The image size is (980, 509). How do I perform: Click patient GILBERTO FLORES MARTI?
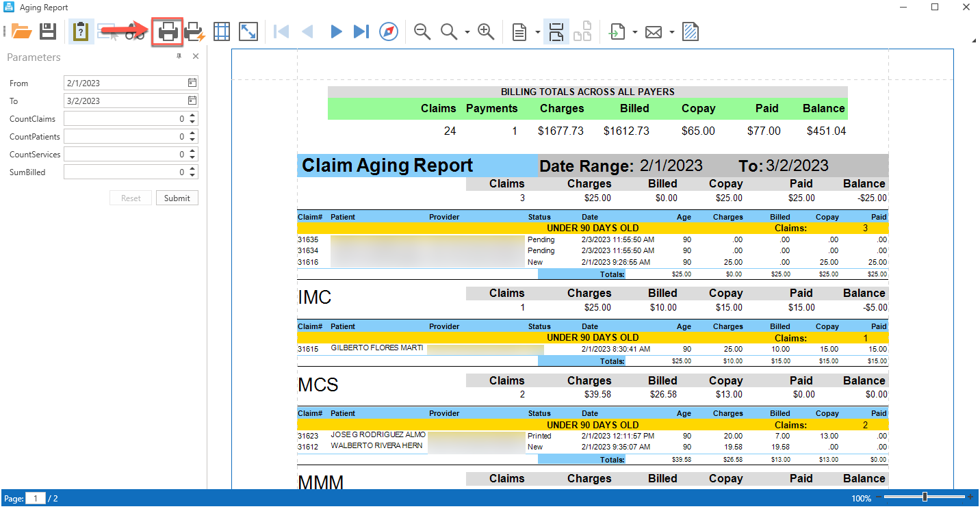(377, 348)
